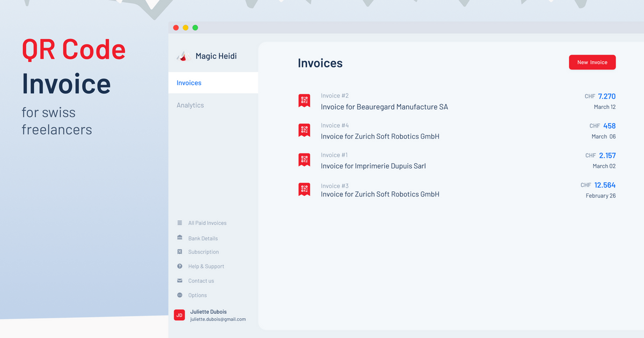Click the QR icon for Invoice #1

tap(304, 159)
